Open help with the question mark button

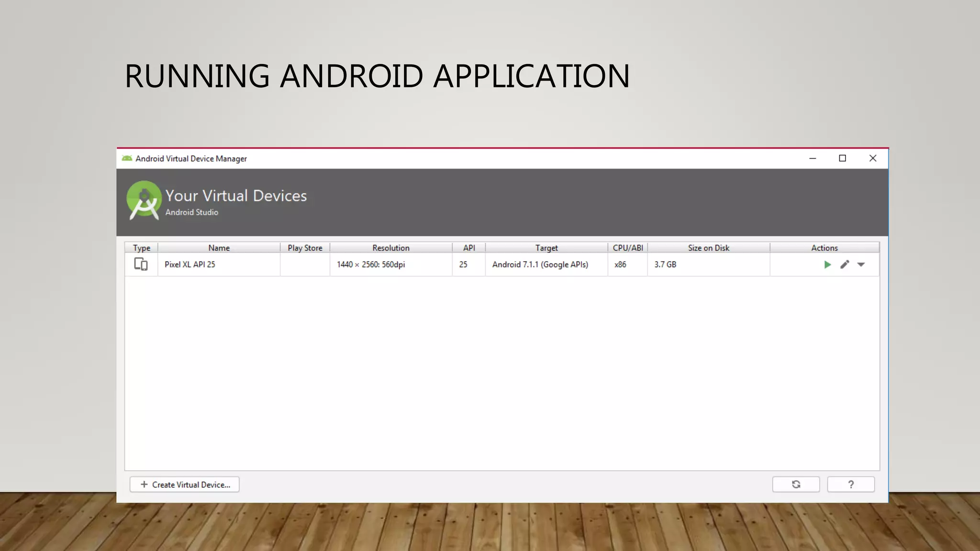[851, 485]
